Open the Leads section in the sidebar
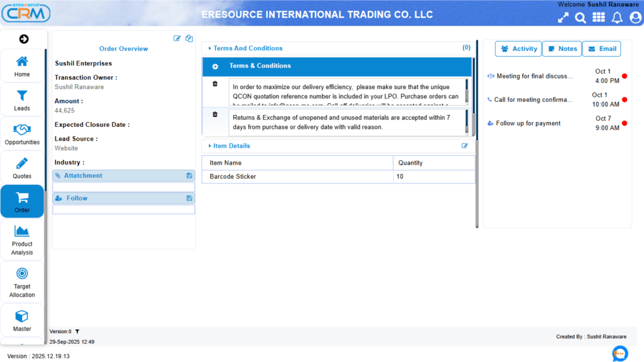This screenshot has width=644, height=362. coord(22,99)
